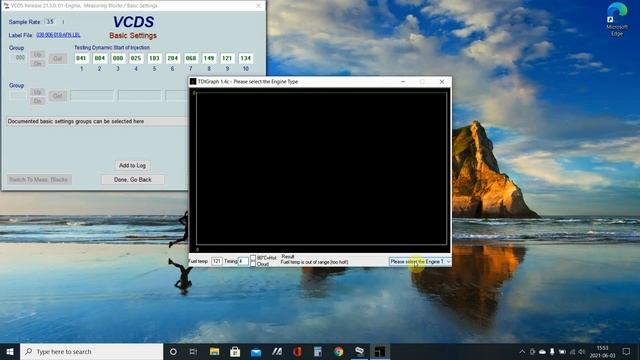Viewport: 640px width, 360px height.
Task: Open the Windows Start menu
Action: [x=10, y=351]
